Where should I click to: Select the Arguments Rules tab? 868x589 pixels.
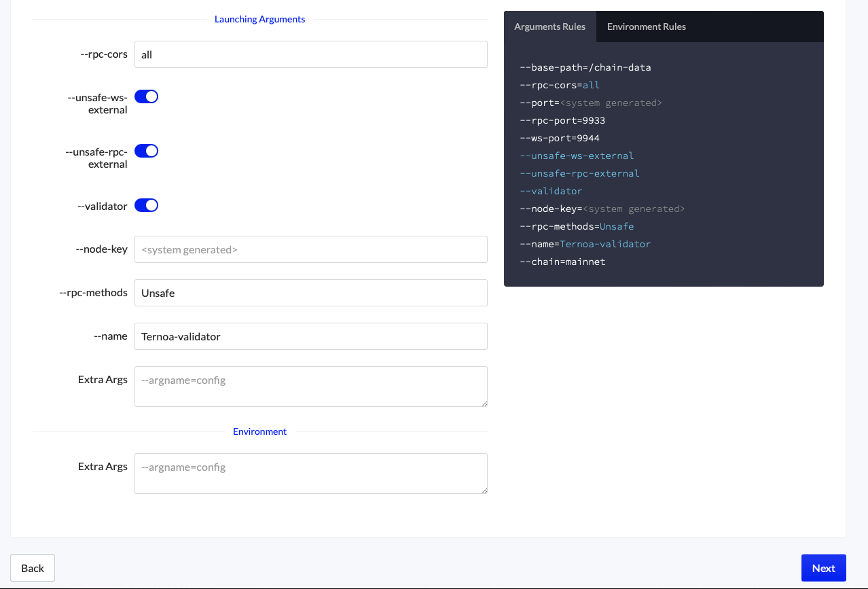(x=549, y=26)
